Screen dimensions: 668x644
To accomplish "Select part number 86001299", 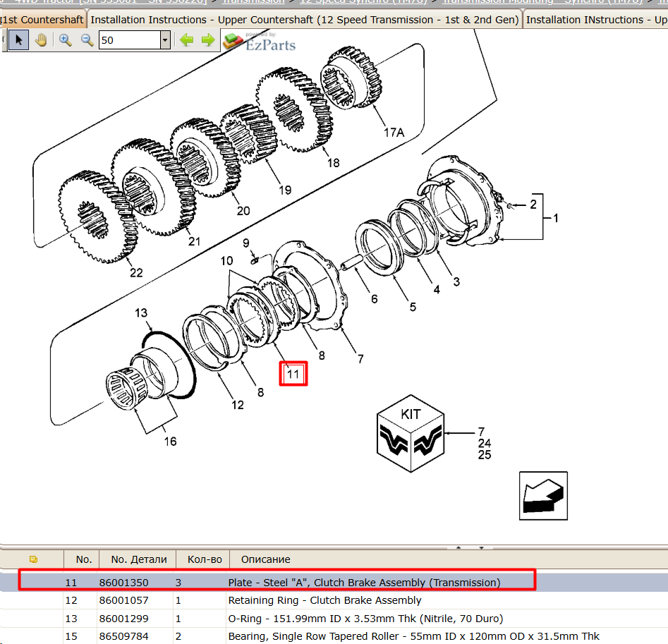I will coord(124,619).
